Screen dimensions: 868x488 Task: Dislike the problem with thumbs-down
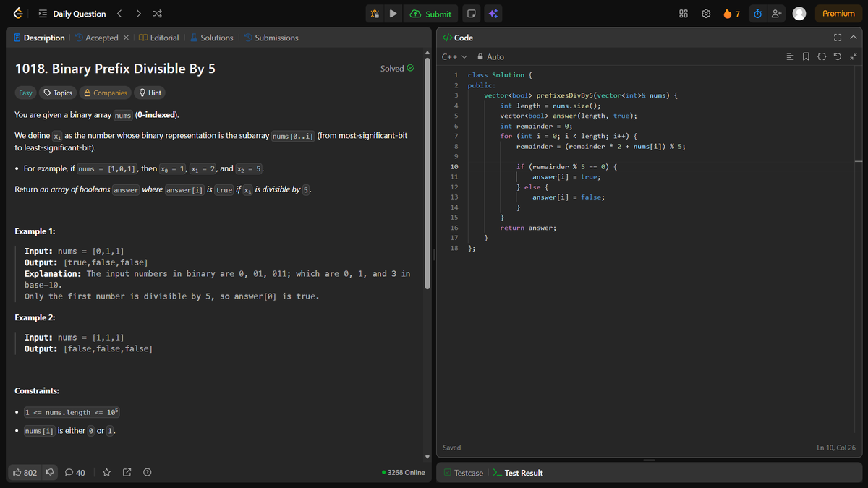50,473
